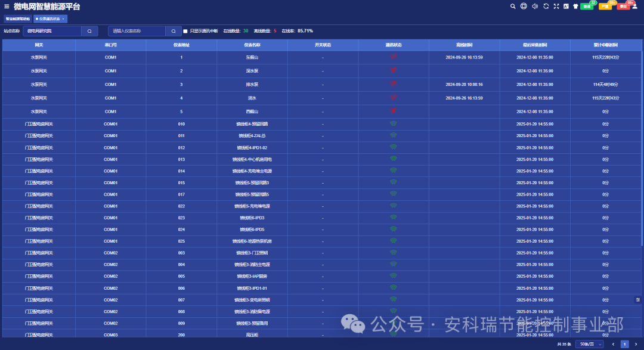Switch to the first page tab below the title
Screen dimensions: 644x350
[x=18, y=19]
